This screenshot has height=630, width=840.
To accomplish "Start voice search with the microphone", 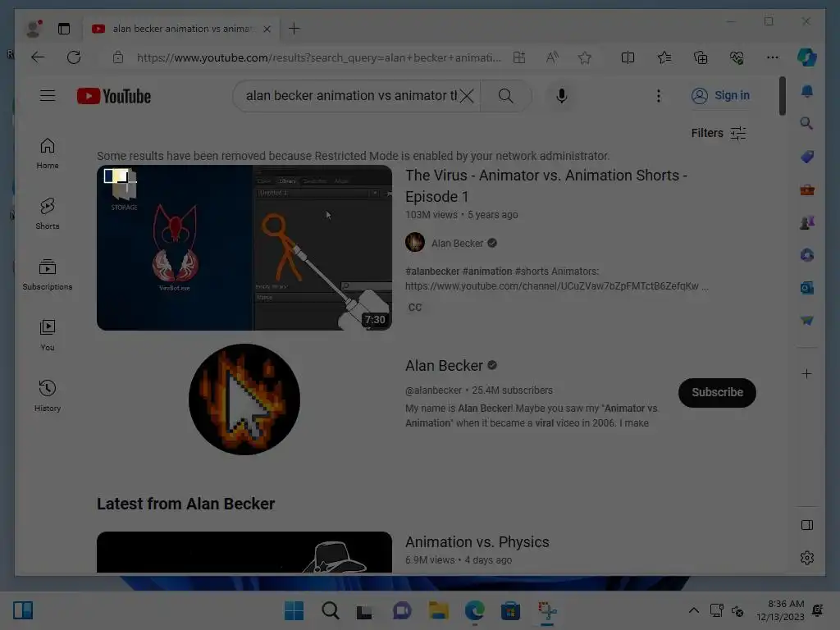I will pos(561,96).
